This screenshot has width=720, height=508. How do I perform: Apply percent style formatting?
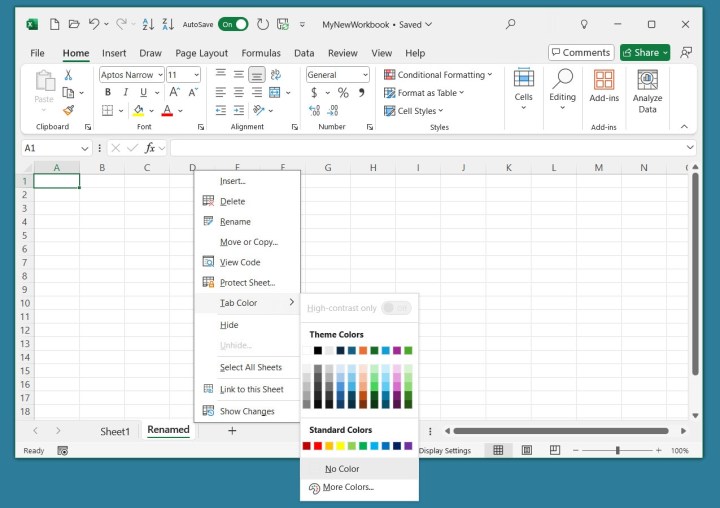click(x=343, y=93)
